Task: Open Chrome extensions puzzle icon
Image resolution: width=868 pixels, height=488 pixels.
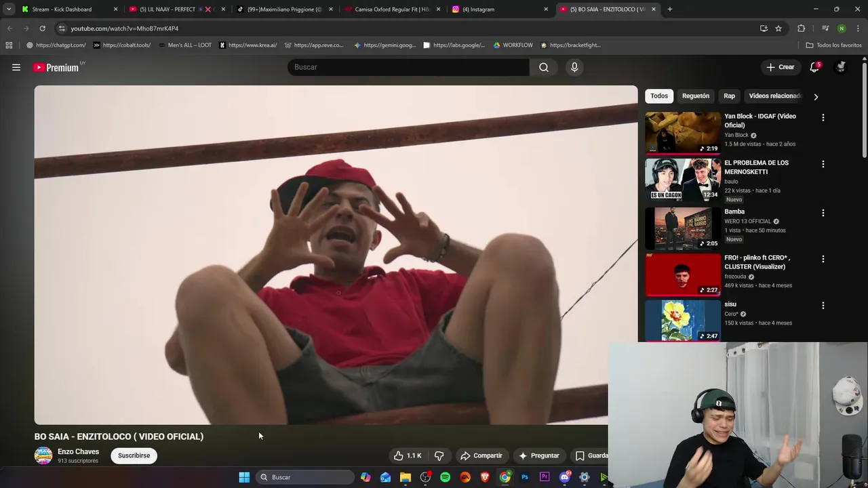Action: tap(802, 28)
